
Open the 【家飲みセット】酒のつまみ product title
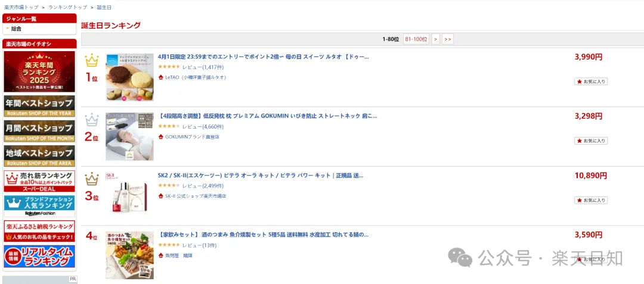(264, 235)
